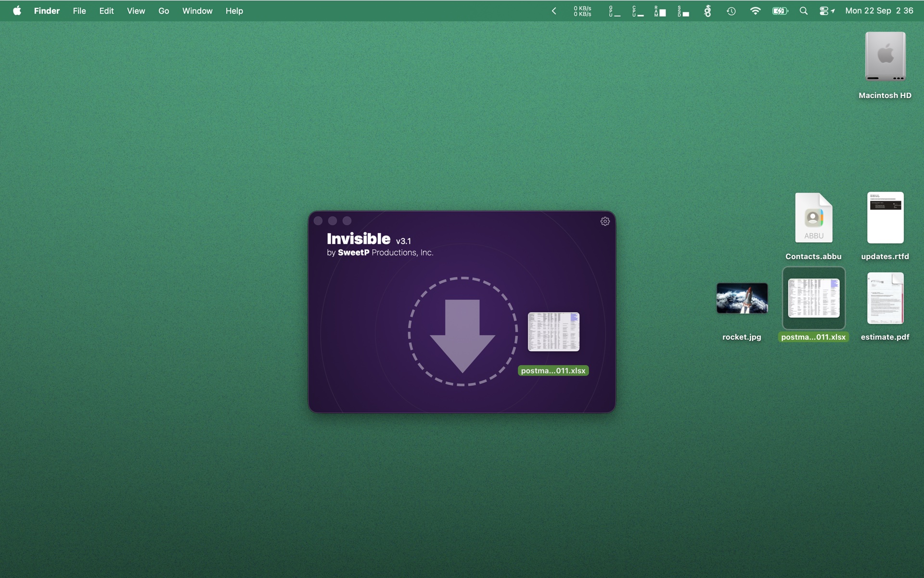Image resolution: width=924 pixels, height=578 pixels.
Task: Open the Go menu
Action: point(164,11)
